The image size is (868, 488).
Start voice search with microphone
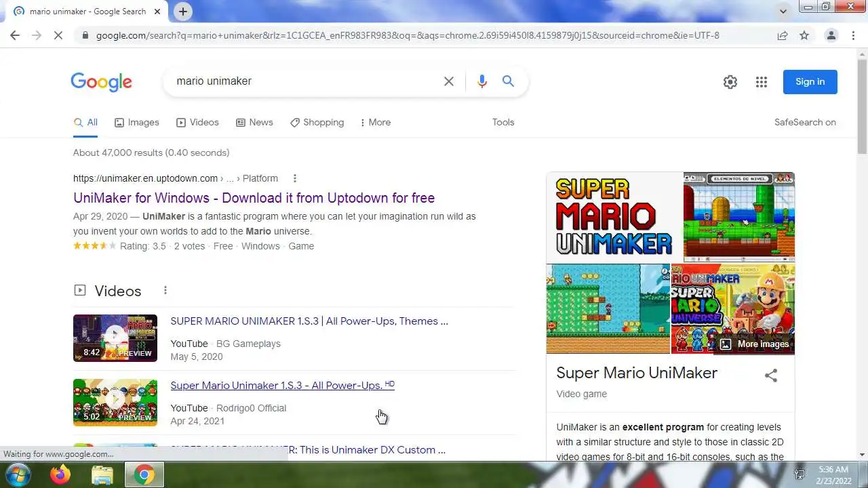click(481, 81)
